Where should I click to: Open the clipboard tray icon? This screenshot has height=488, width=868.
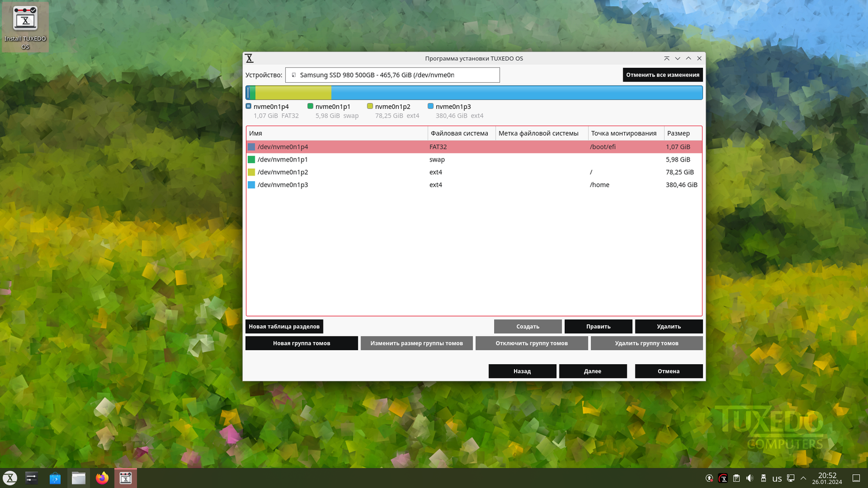(736, 479)
